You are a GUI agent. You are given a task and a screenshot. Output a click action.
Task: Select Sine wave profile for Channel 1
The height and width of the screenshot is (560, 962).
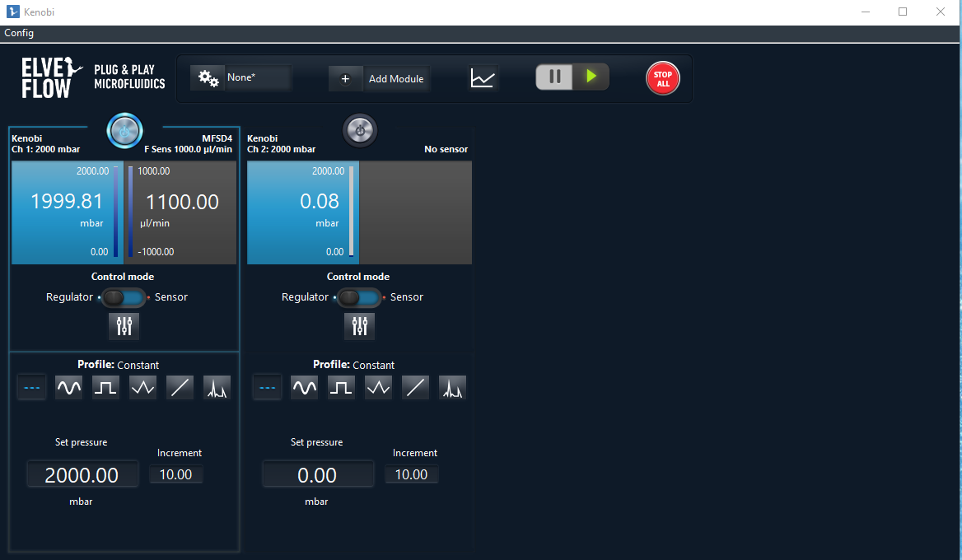click(68, 388)
